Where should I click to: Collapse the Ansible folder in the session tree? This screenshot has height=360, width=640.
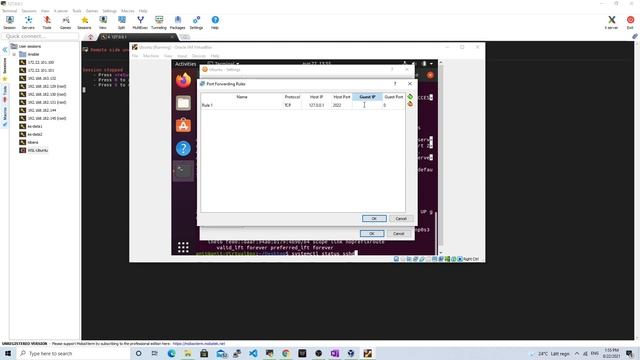click(x=14, y=54)
